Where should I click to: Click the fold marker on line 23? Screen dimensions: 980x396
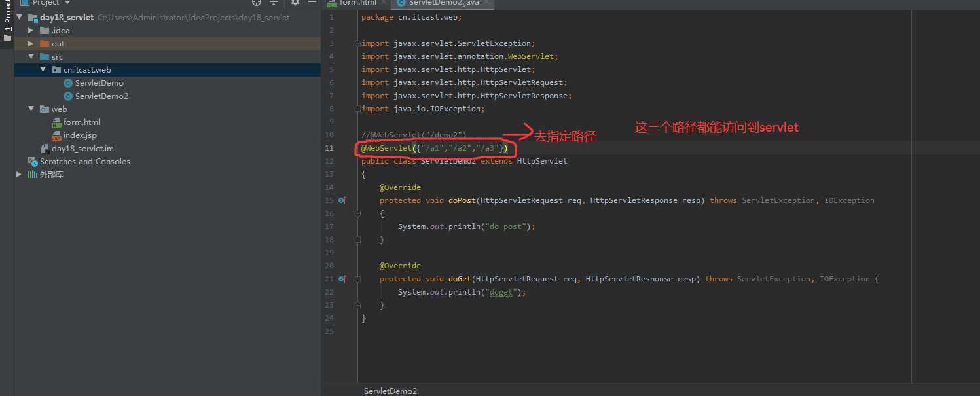357,305
